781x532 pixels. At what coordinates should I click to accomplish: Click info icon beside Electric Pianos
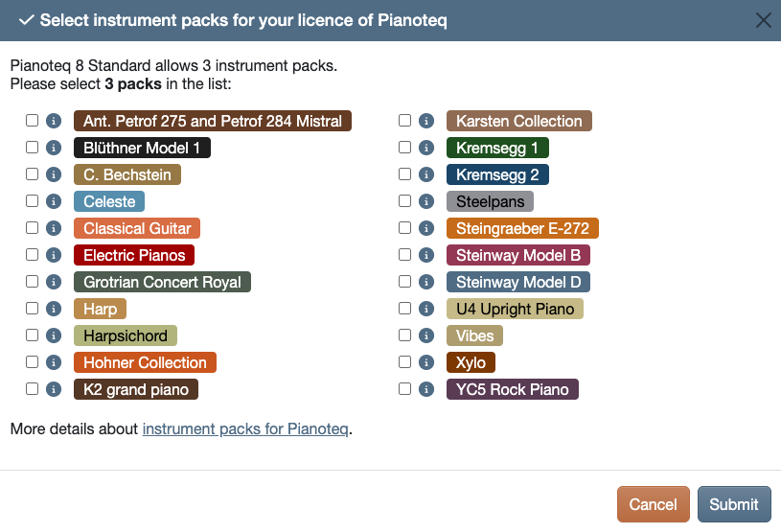(54, 255)
